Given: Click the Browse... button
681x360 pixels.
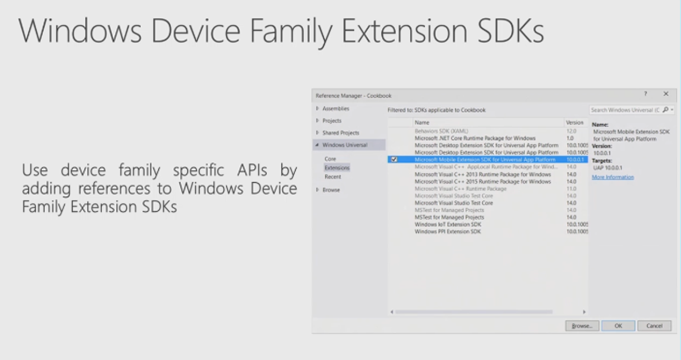Looking at the screenshot, I should click(582, 326).
